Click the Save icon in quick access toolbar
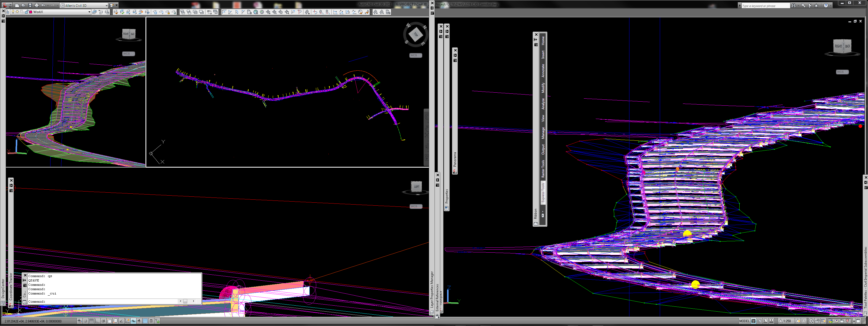This screenshot has height=326, width=868. pyautogui.click(x=30, y=5)
